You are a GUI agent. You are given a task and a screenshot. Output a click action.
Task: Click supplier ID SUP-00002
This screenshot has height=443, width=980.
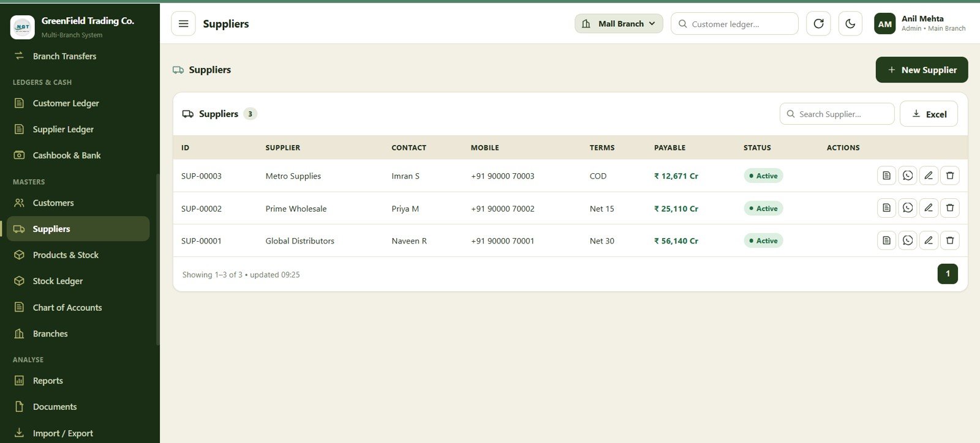[x=202, y=209]
